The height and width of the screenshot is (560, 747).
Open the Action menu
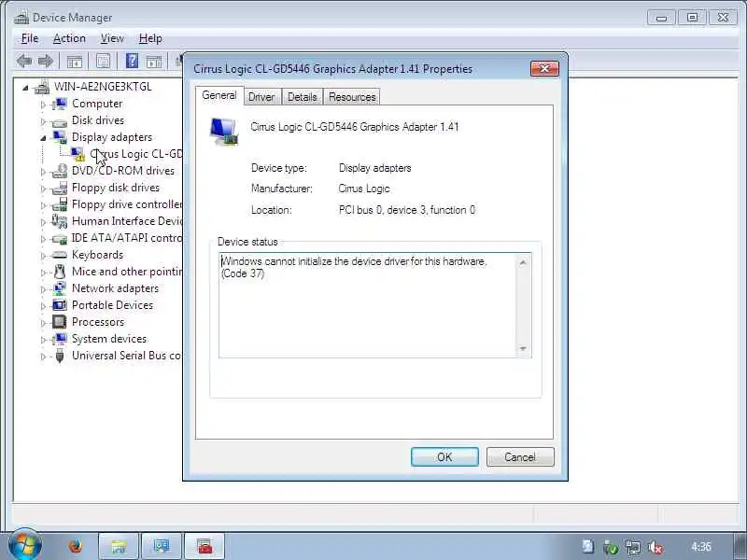coord(69,38)
